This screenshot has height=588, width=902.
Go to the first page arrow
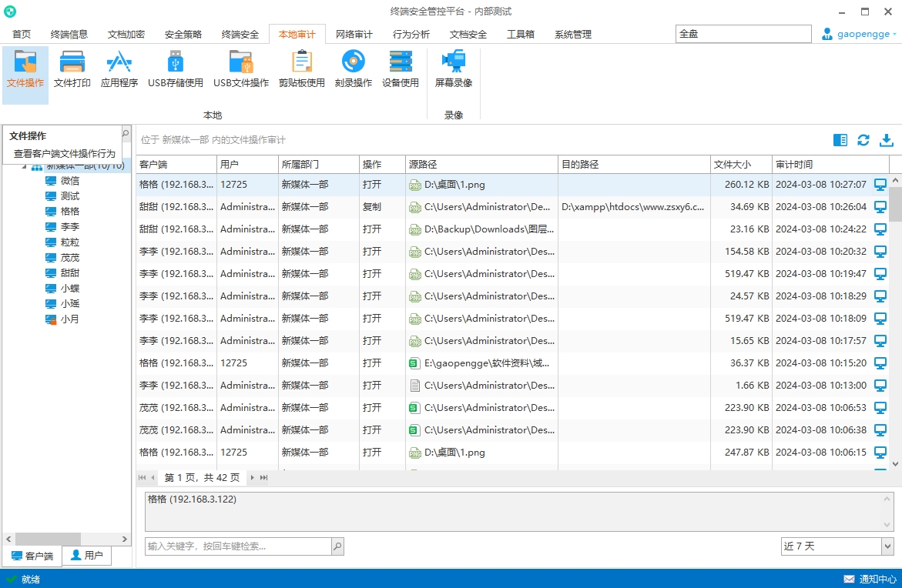pyautogui.click(x=142, y=478)
